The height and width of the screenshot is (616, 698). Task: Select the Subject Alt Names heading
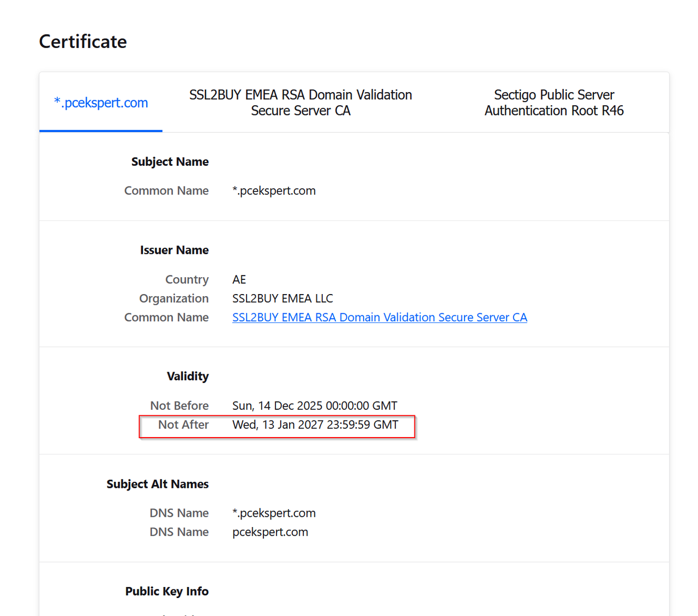pyautogui.click(x=158, y=484)
